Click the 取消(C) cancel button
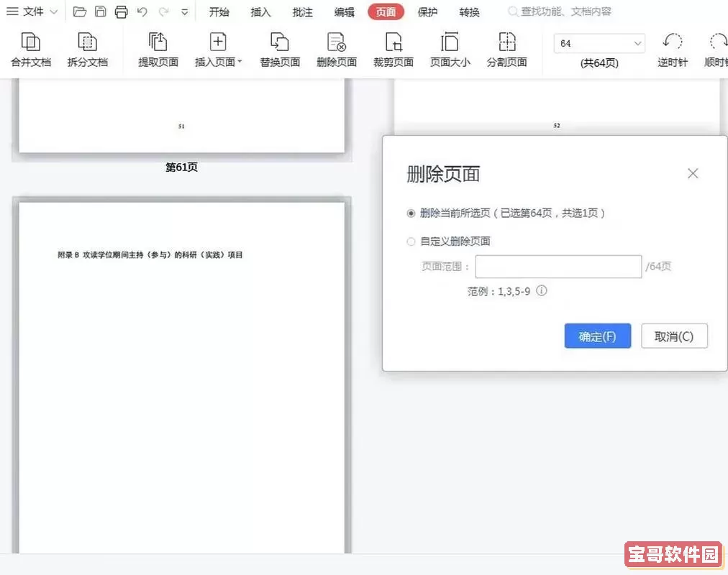The width and height of the screenshot is (728, 575). pos(674,336)
